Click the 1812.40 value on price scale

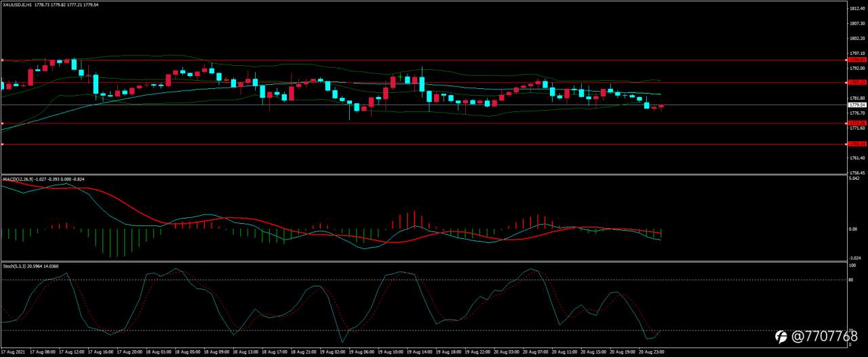click(856, 8)
